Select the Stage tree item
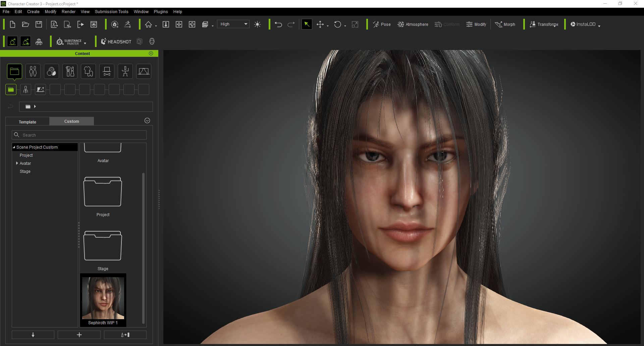Screen dimensions: 644x346 click(25, 171)
